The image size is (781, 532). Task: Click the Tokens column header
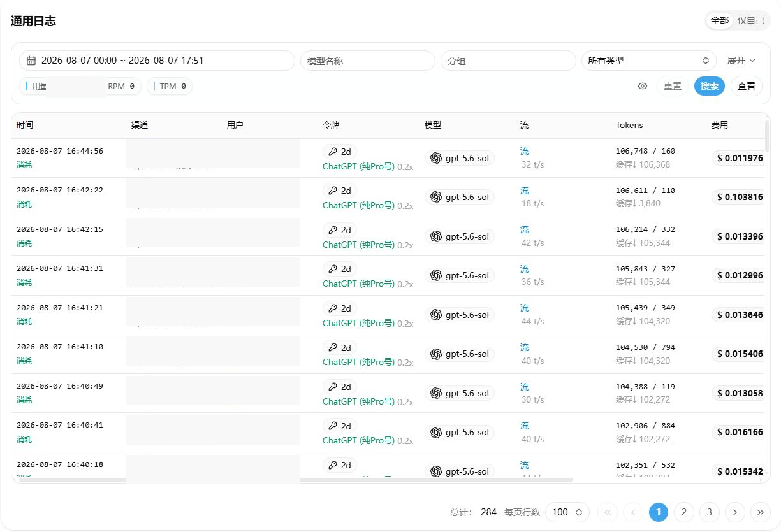(629, 126)
